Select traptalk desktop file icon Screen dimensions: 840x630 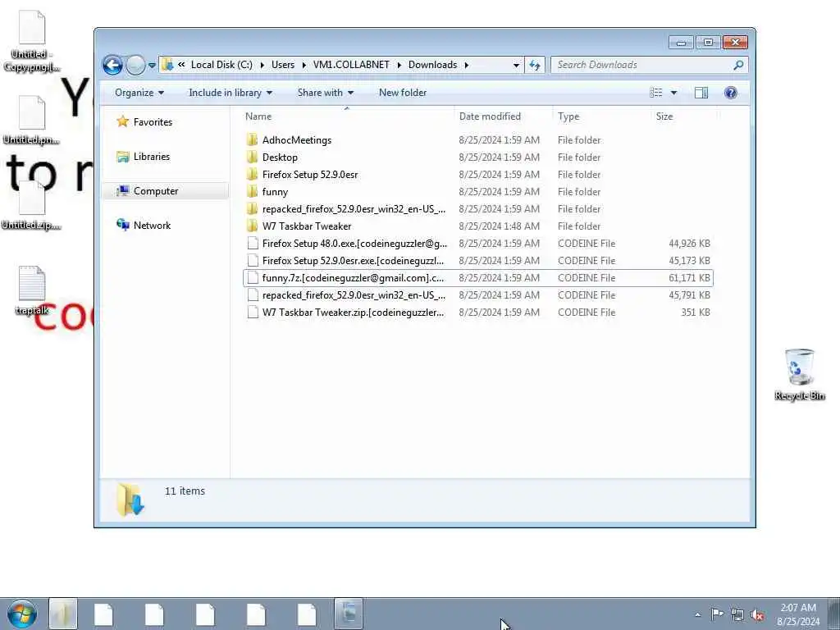[32, 291]
